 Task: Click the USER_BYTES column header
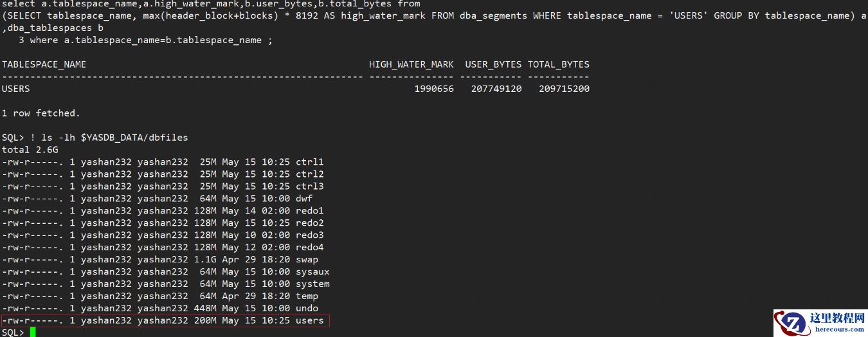pyautogui.click(x=493, y=64)
